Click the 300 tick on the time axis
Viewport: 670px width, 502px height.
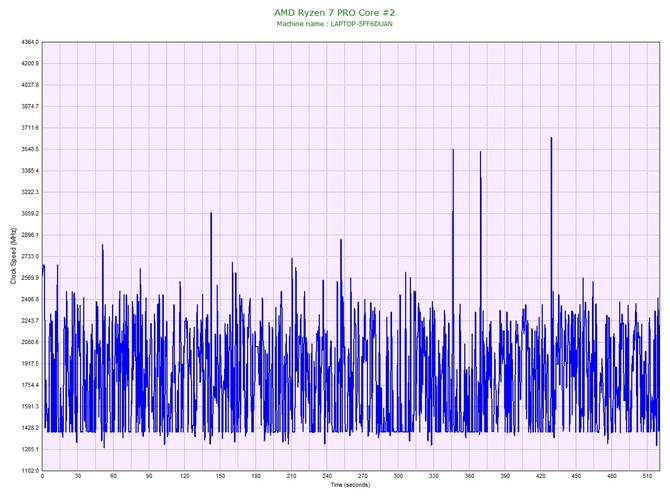[x=398, y=476]
